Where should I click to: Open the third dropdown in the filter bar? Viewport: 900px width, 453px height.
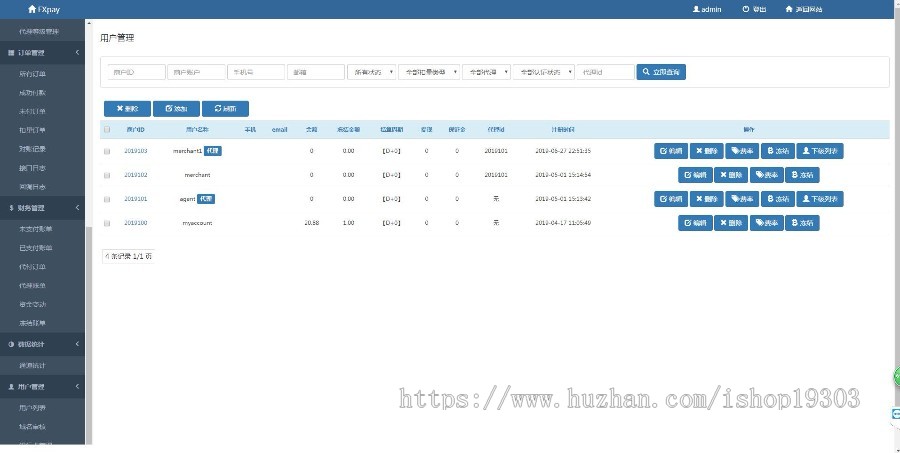(x=486, y=72)
